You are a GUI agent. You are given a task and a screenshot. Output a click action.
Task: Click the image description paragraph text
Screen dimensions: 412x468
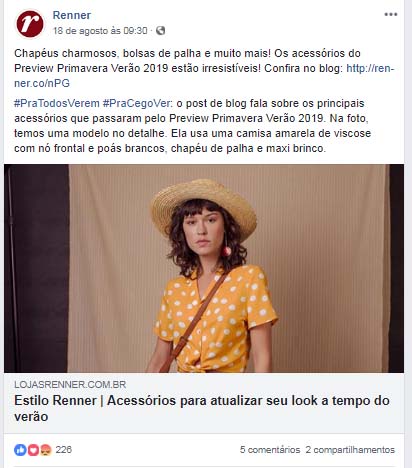click(192, 126)
